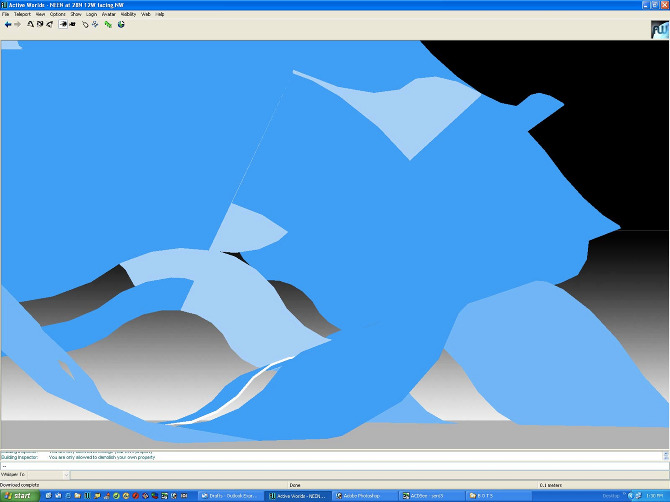The height and width of the screenshot is (502, 670).
Task: Open the Teleport menu
Action: pyautogui.click(x=21, y=15)
